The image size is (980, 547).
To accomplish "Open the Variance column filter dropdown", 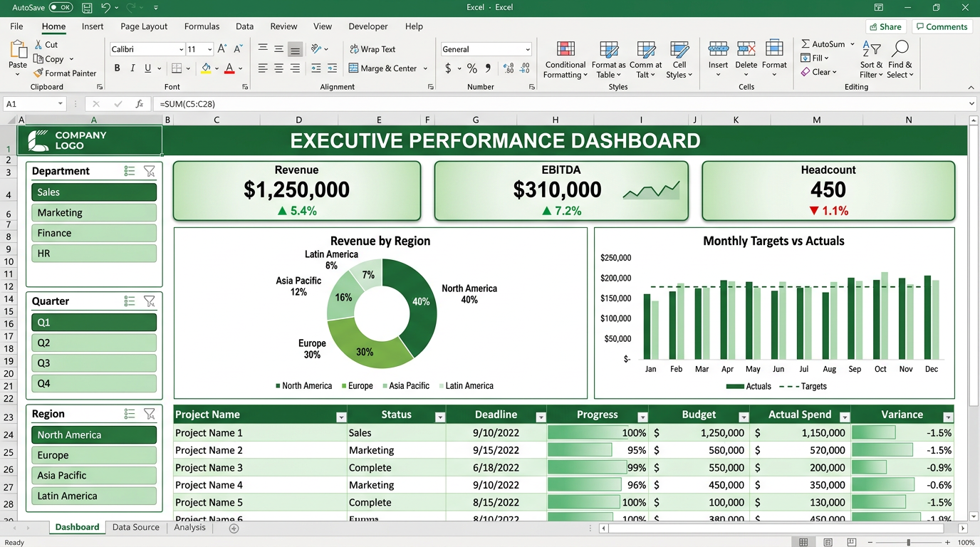I will 948,417.
